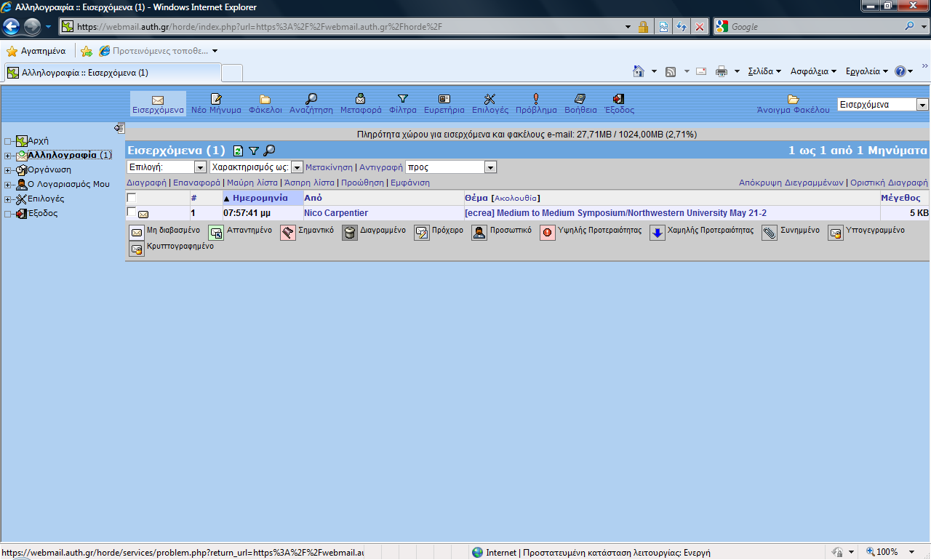The width and height of the screenshot is (931, 560).
Task: Sort by Μέγεθος column header
Action: point(900,198)
